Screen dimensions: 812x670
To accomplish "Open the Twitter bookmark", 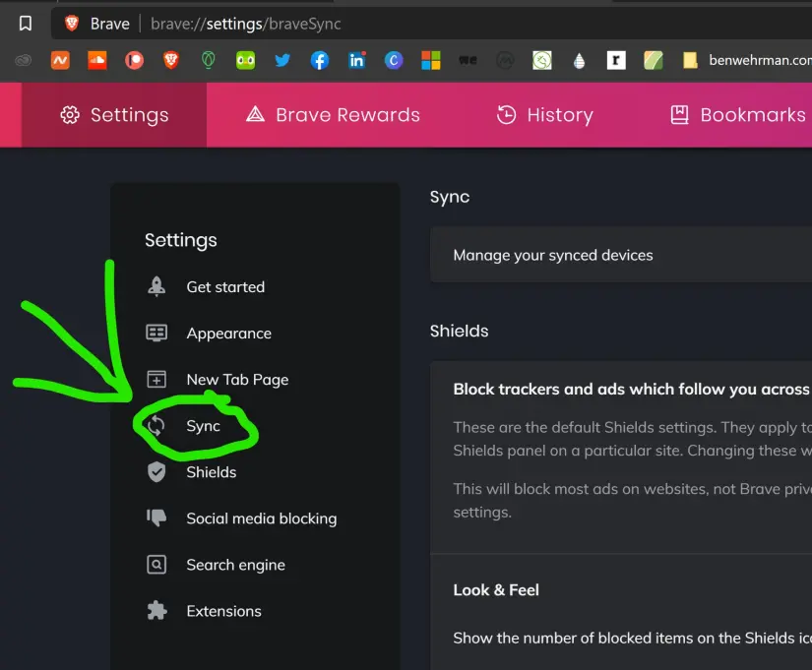I will (x=282, y=61).
